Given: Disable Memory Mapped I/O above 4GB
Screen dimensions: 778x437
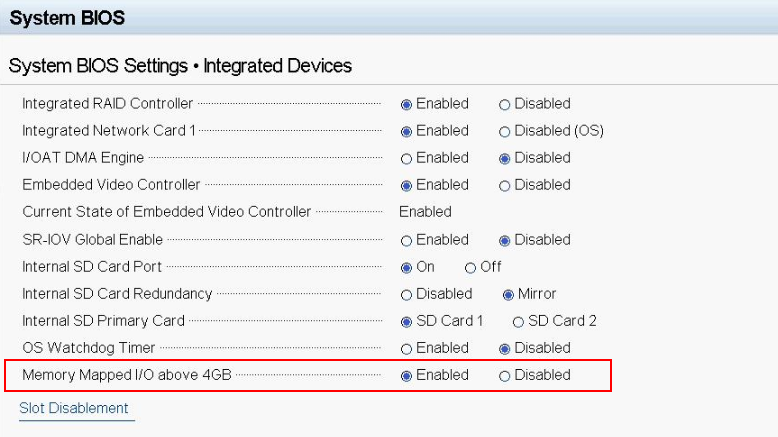Looking at the screenshot, I should coord(505,375).
